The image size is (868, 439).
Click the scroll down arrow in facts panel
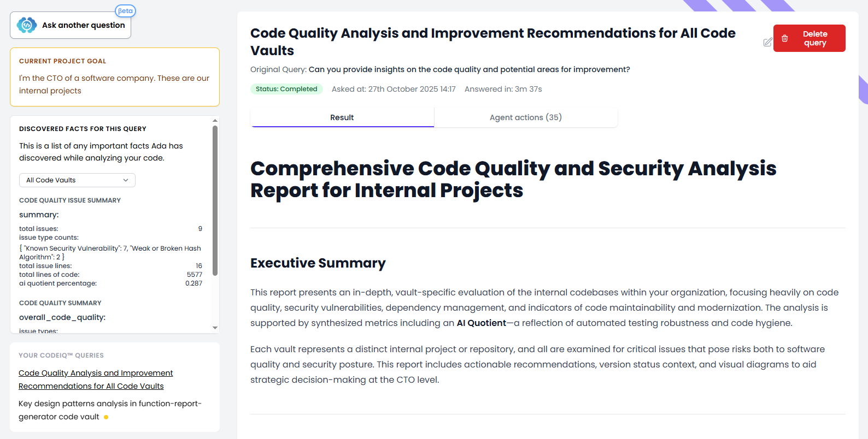[x=215, y=328]
